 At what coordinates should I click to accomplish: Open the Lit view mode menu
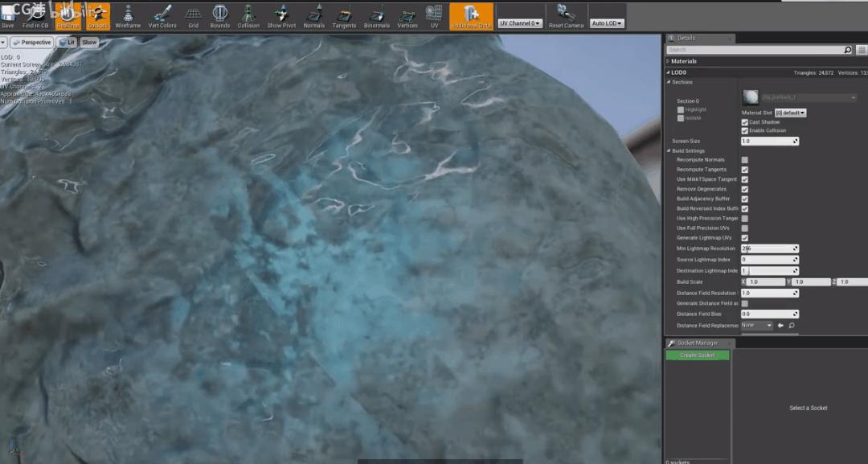click(68, 42)
